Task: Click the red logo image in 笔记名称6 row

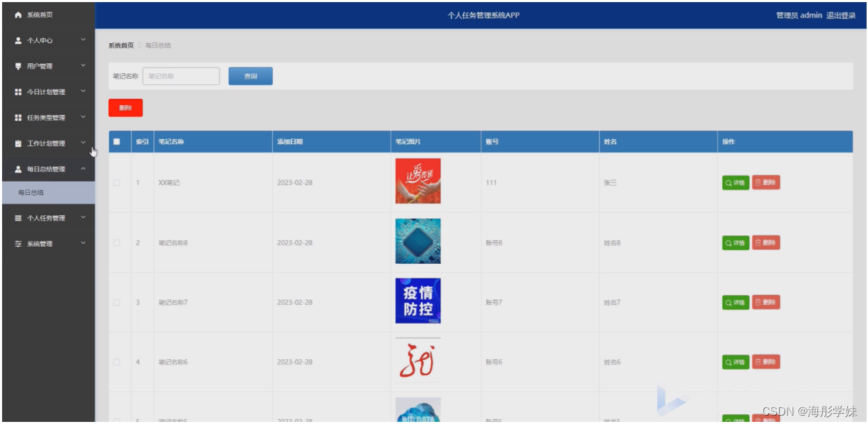Action: pyautogui.click(x=418, y=361)
